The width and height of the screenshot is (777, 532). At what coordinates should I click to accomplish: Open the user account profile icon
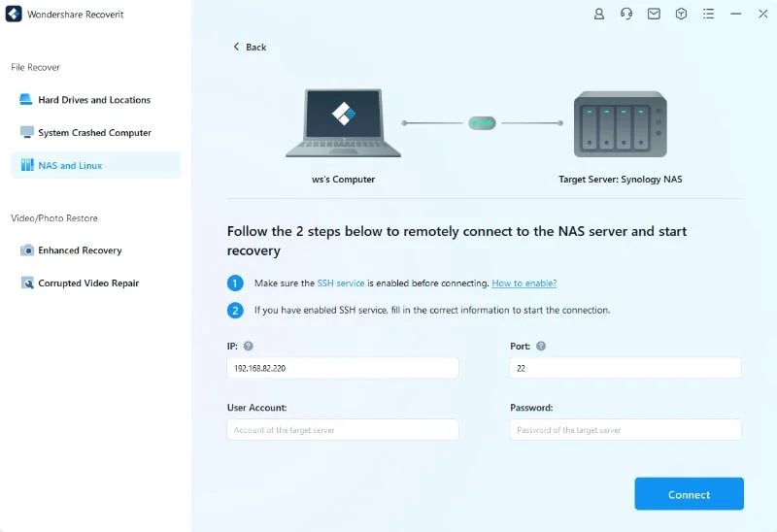tap(599, 14)
